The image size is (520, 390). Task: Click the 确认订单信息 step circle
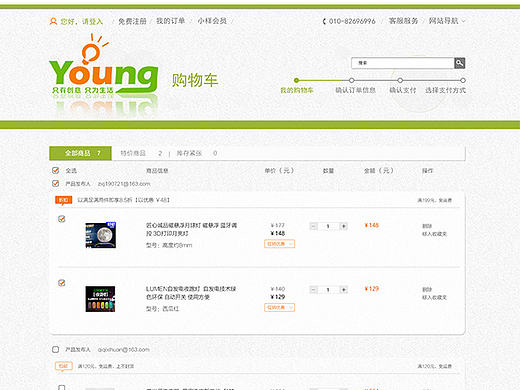coord(351,80)
